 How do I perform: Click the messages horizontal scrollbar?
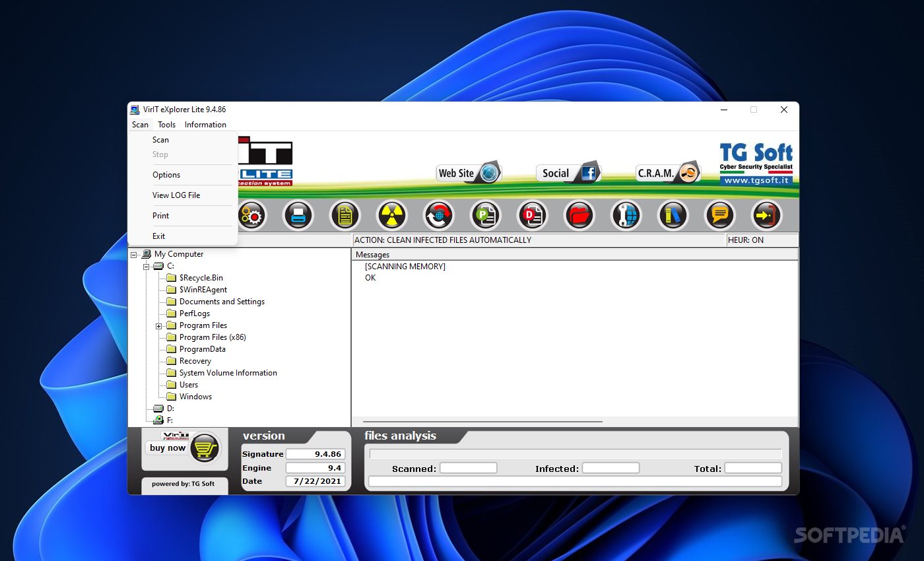(x=482, y=421)
